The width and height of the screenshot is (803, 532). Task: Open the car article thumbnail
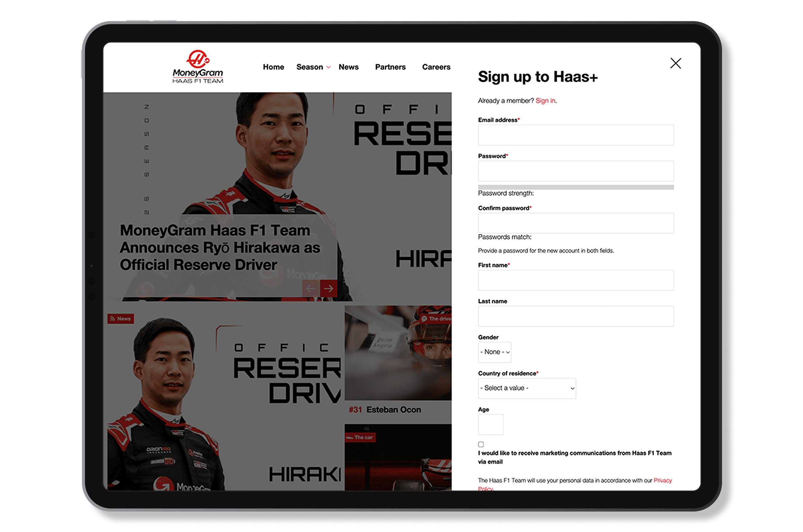coord(398,457)
